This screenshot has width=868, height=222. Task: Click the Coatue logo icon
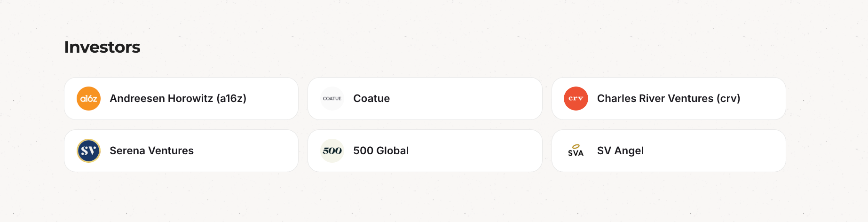pos(332,99)
